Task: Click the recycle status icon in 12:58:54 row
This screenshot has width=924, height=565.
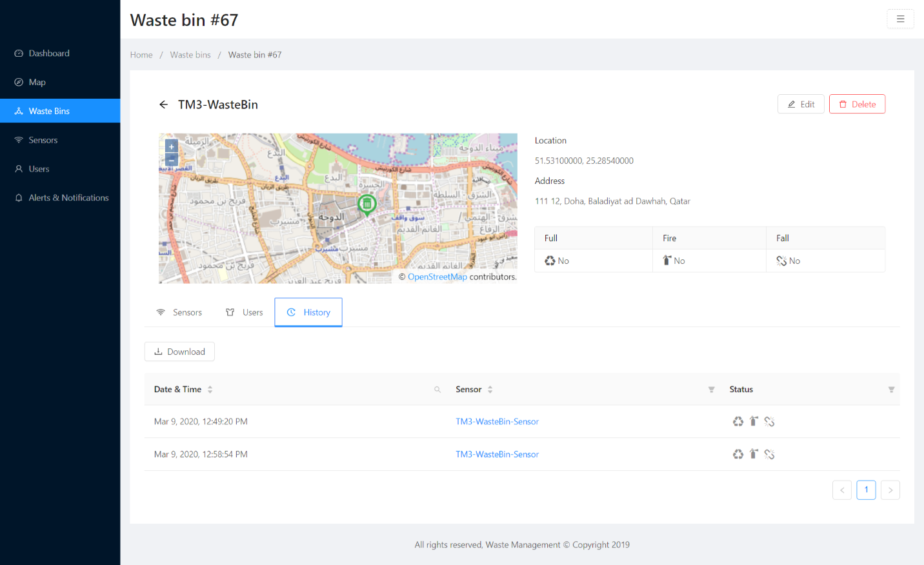Action: coord(738,454)
